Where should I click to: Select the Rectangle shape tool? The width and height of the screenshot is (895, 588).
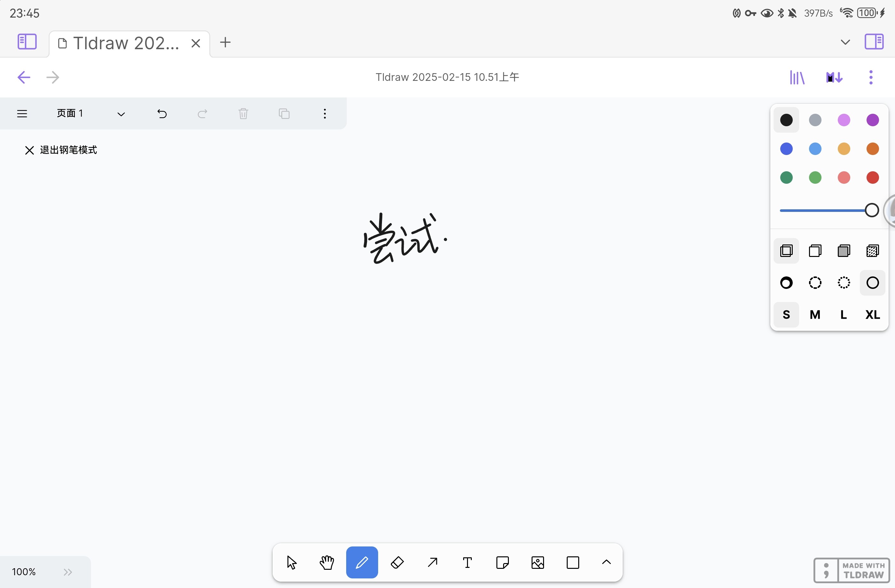point(573,562)
